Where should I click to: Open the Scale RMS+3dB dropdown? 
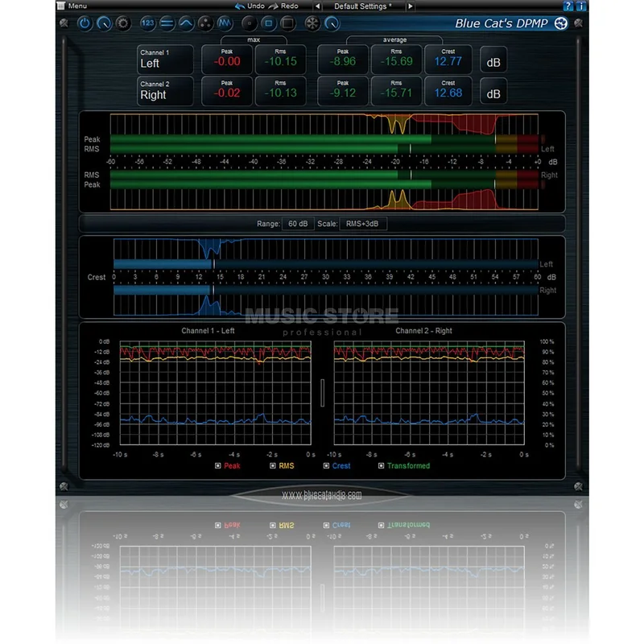(363, 224)
